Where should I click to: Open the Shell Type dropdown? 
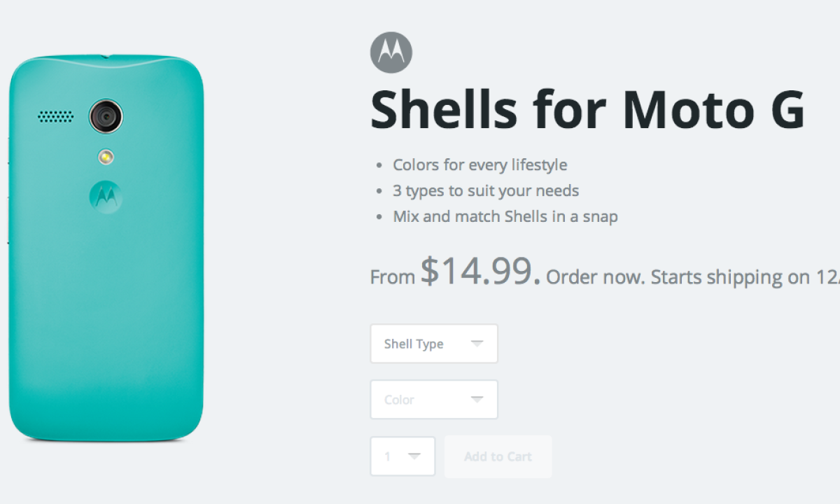point(433,344)
